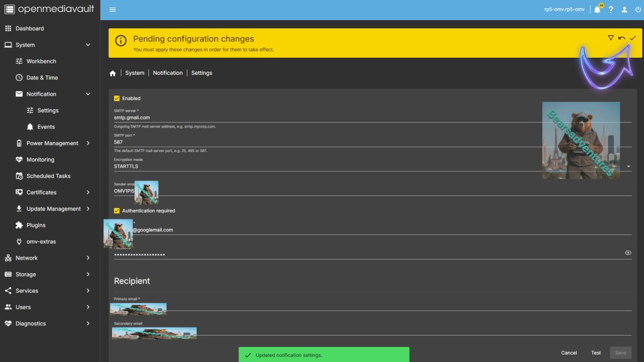Click the hamburger menu toggle icon
Image resolution: width=644 pixels, height=362 pixels.
[113, 9]
